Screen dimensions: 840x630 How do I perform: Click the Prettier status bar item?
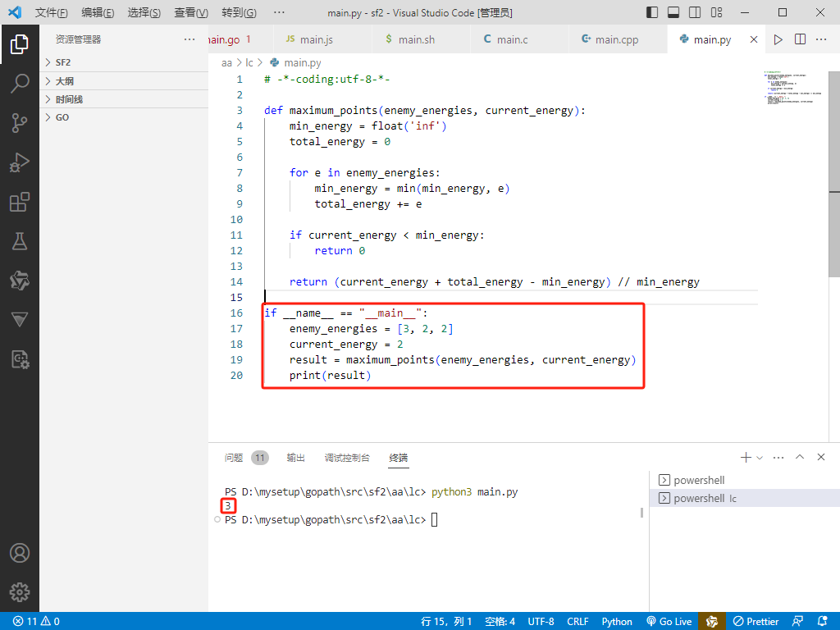(x=756, y=622)
